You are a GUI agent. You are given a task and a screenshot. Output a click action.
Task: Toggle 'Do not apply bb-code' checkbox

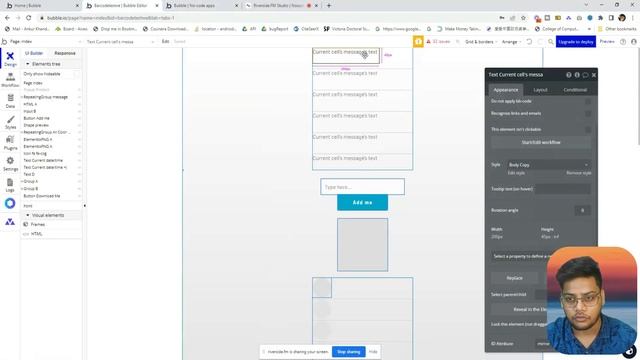tap(588, 101)
